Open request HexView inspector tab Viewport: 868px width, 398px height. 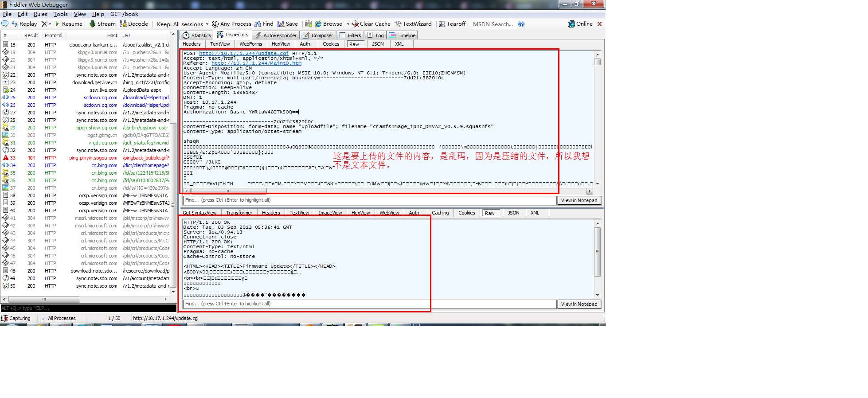(x=281, y=44)
